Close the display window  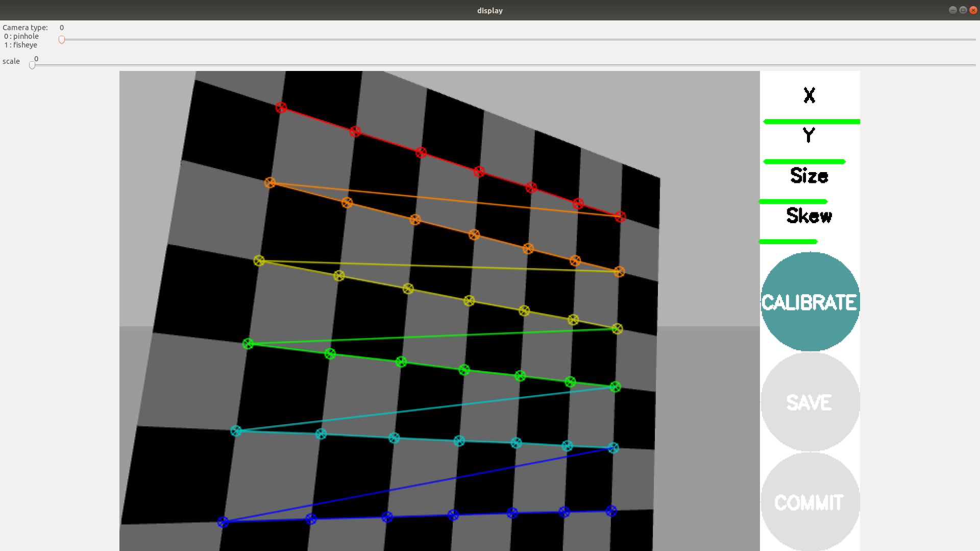coord(973,10)
